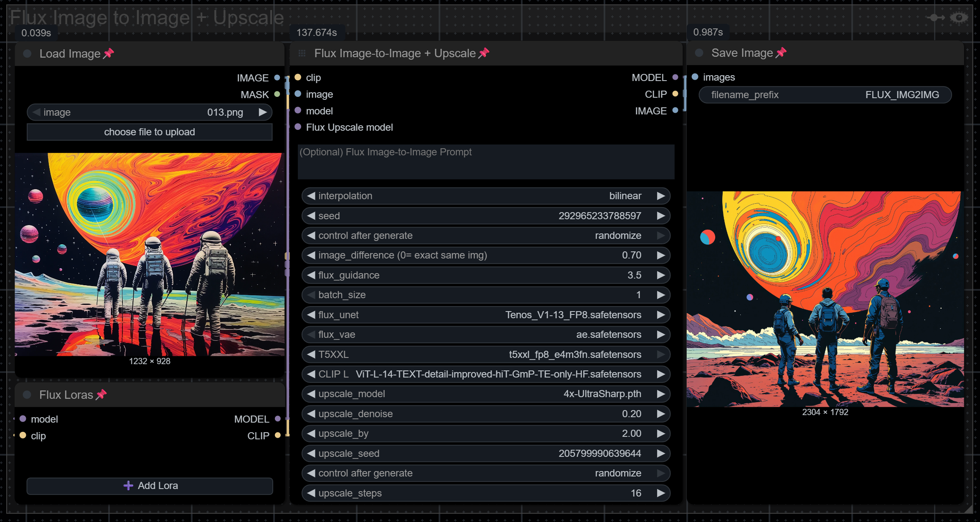The width and height of the screenshot is (980, 522).
Task: Click the grid icon in Flux Image-to-Image title
Action: coord(302,53)
